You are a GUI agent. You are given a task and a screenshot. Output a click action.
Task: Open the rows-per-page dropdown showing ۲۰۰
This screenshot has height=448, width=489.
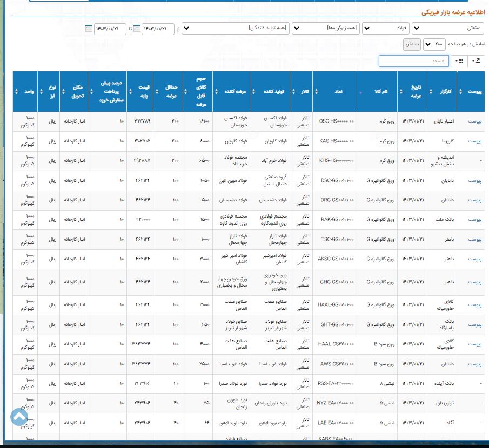(434, 45)
